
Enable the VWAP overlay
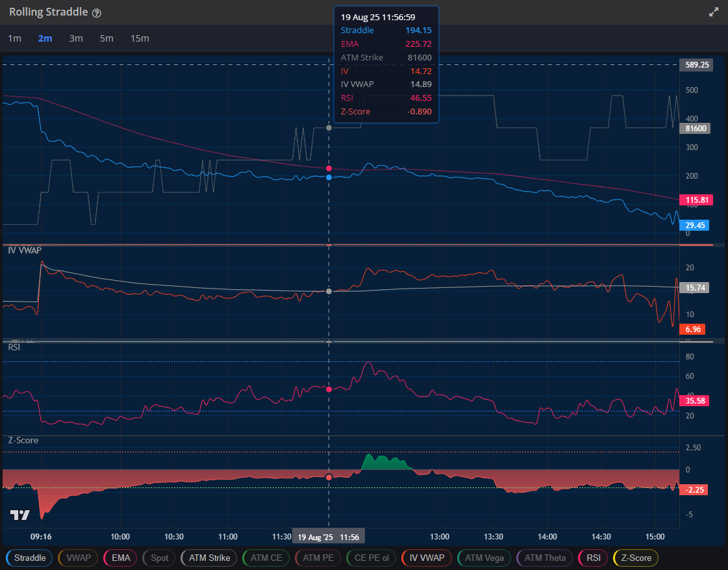pyautogui.click(x=77, y=558)
